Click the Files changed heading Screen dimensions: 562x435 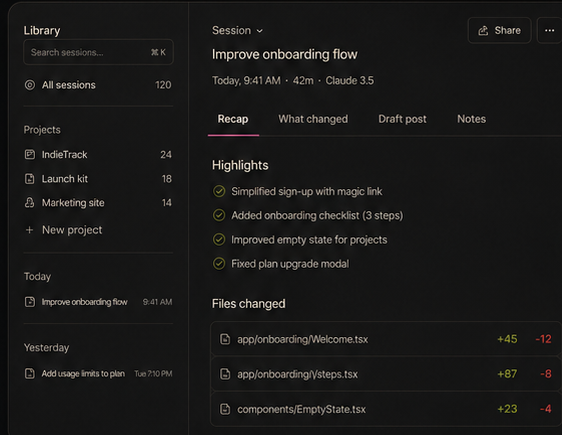pyautogui.click(x=249, y=304)
